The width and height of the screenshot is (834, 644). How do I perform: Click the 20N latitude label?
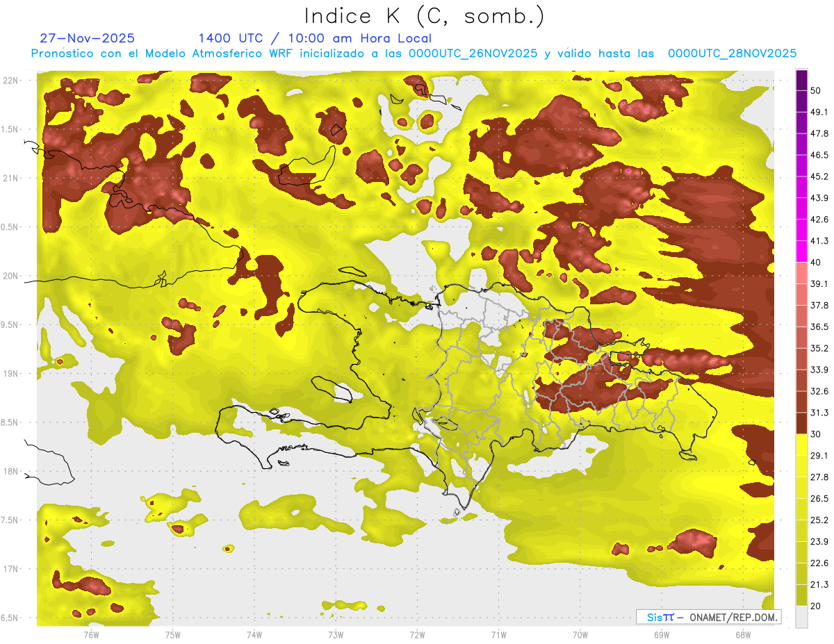point(10,276)
